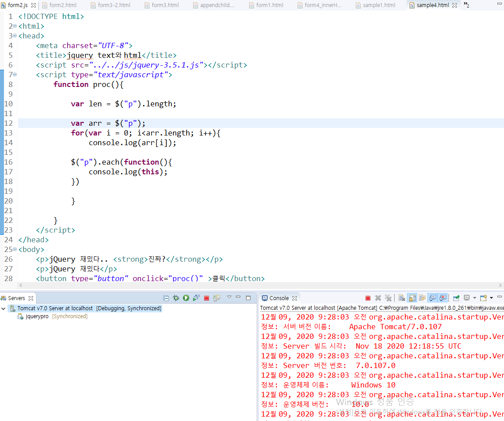
Task: Start the Tomcat server with green play icon
Action: 186,298
